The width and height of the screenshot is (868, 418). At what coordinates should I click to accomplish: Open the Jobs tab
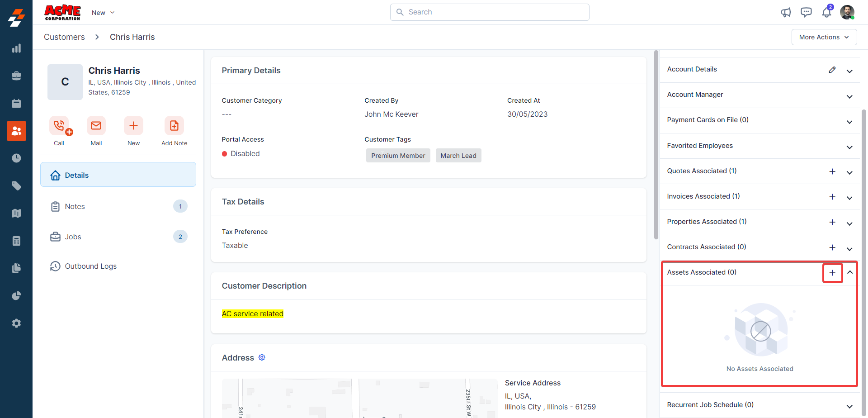pyautogui.click(x=73, y=237)
